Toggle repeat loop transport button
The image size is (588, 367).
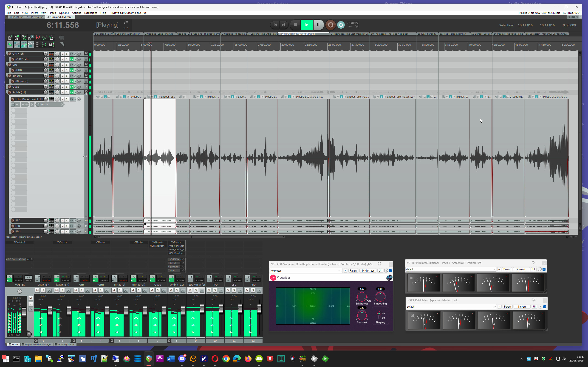(x=341, y=25)
